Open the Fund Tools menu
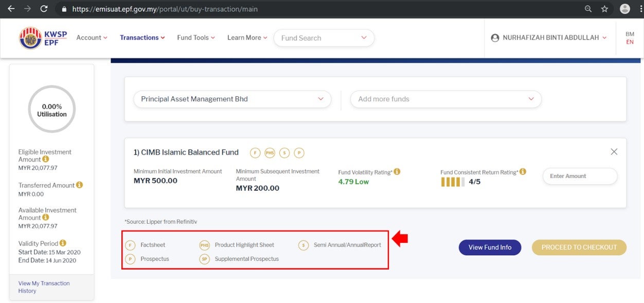Viewport: 644px width, 303px height. coord(196,38)
